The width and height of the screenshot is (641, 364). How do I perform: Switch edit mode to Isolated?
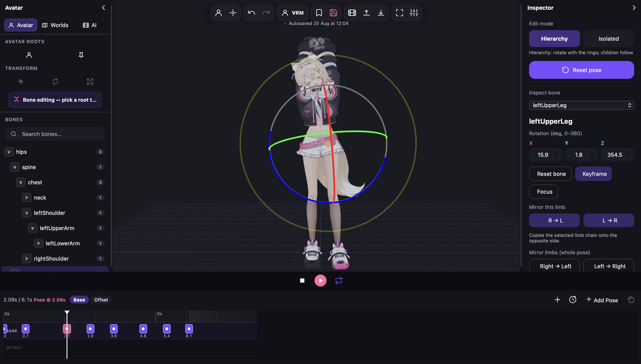(609, 39)
